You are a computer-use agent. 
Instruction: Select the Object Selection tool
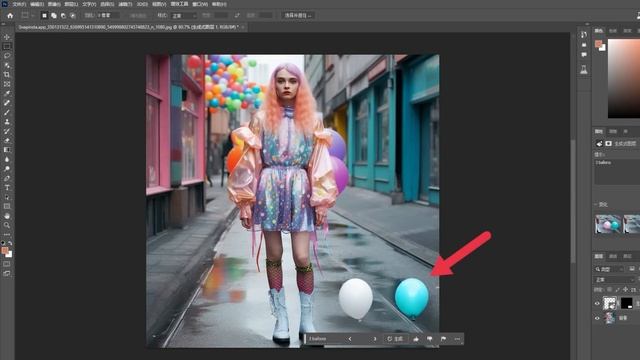[x=7, y=65]
